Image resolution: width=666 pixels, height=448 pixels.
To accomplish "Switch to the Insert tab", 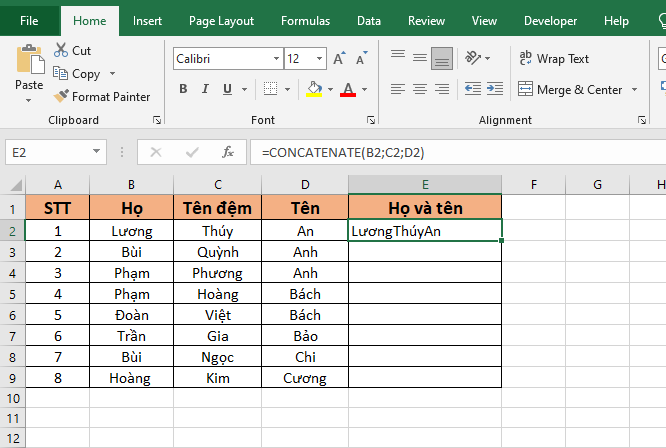I will 147,20.
